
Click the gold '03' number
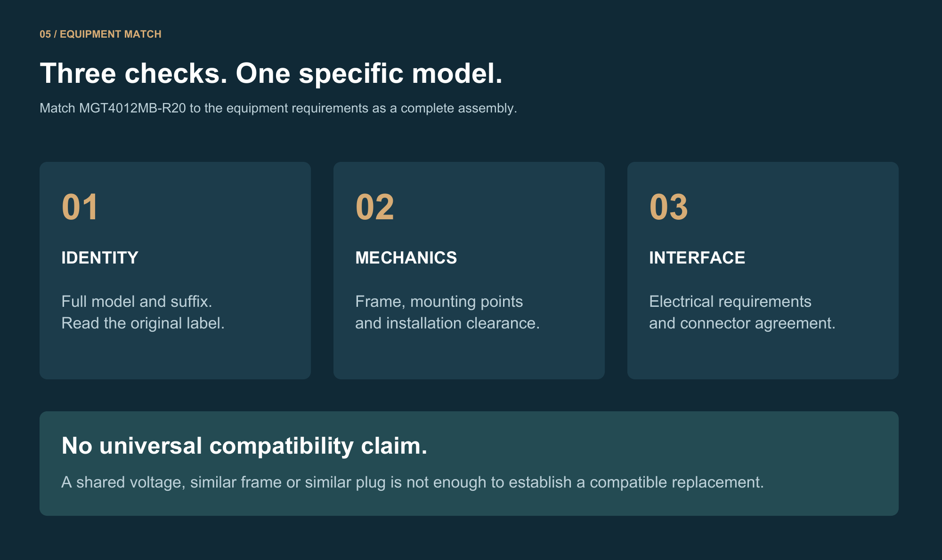click(x=669, y=207)
